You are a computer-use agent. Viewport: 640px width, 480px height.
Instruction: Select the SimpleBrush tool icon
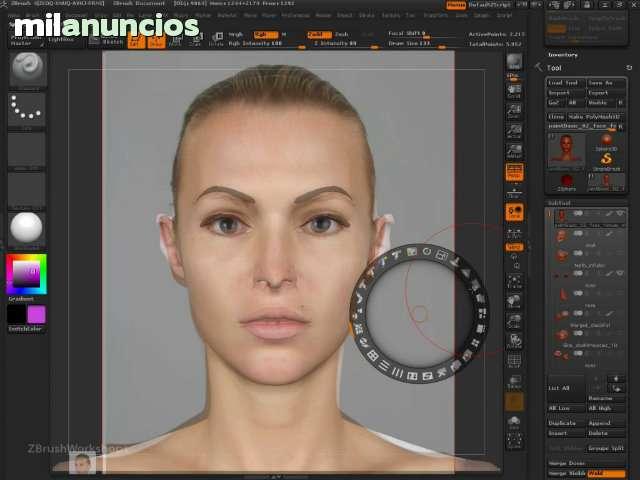pyautogui.click(x=607, y=161)
